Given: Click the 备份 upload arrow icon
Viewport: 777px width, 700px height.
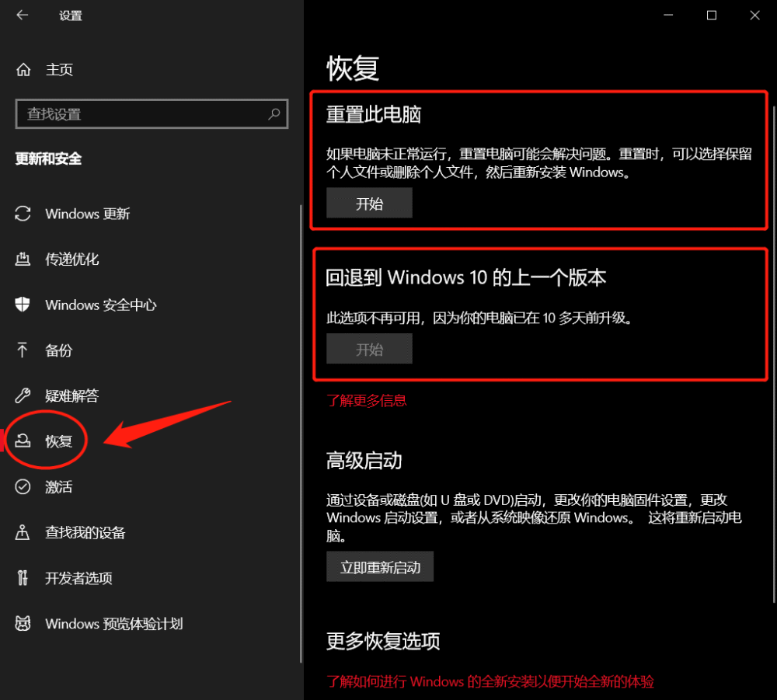Looking at the screenshot, I should coord(23,350).
